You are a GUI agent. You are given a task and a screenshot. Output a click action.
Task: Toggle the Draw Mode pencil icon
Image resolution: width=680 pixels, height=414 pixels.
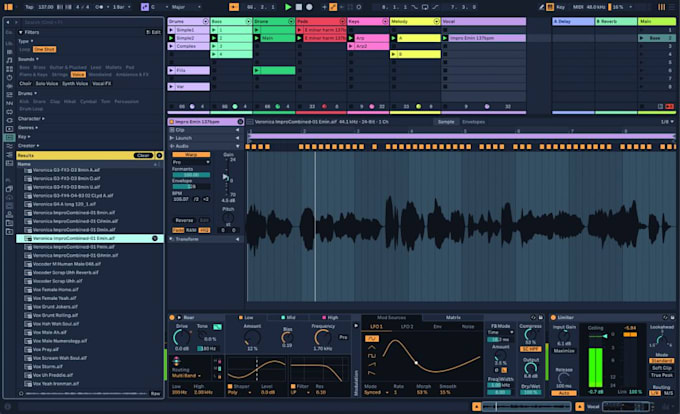[x=541, y=7]
